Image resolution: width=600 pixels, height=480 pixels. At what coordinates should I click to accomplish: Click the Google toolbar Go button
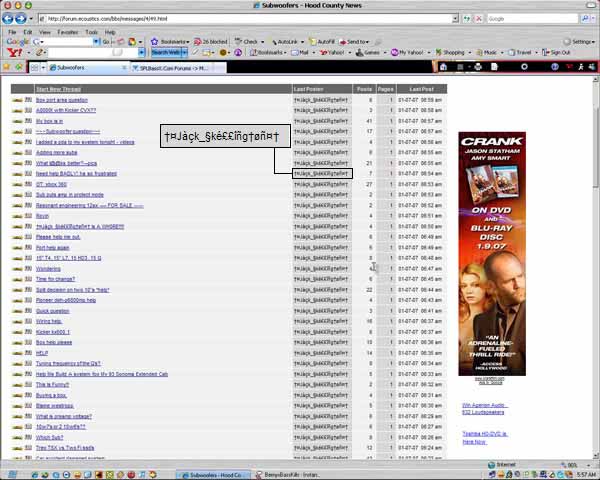coord(106,41)
